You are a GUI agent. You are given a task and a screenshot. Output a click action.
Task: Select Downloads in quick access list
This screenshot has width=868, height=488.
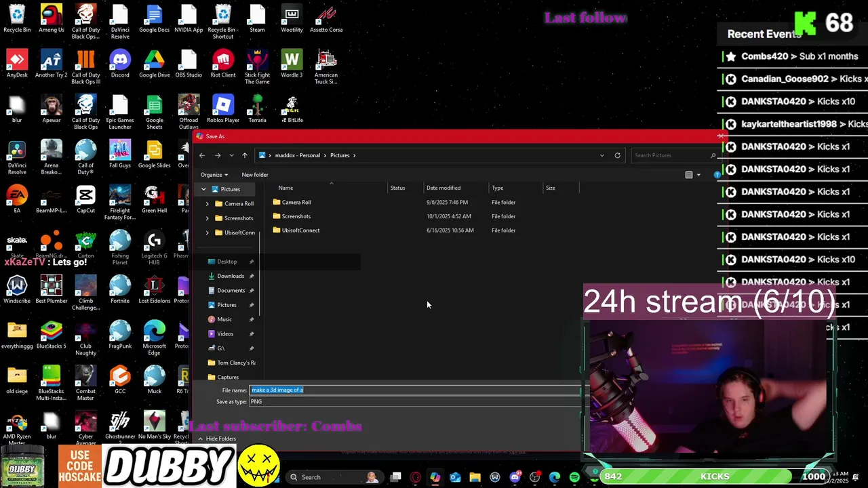pyautogui.click(x=231, y=276)
